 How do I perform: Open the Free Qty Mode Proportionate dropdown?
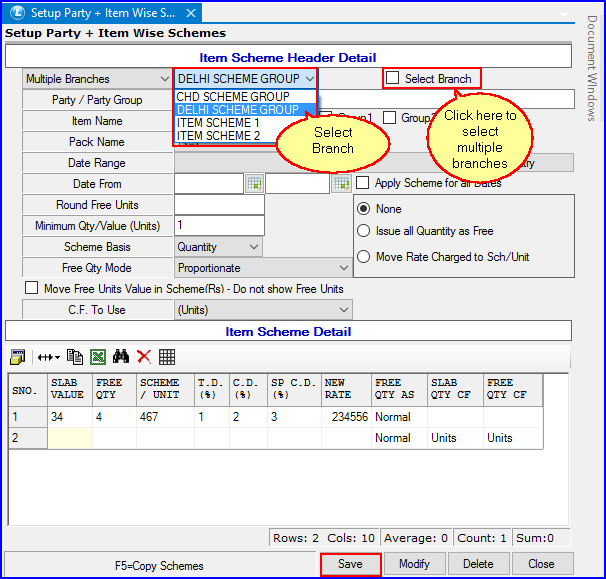pyautogui.click(x=344, y=267)
